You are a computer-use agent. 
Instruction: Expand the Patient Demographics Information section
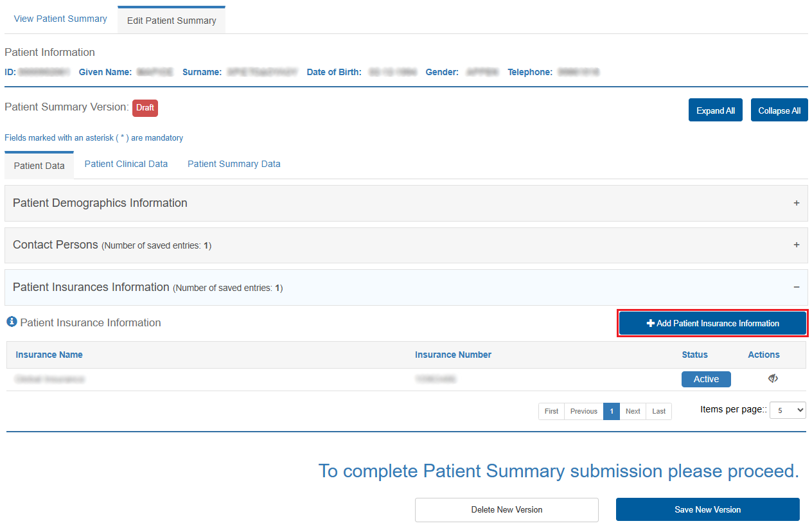(796, 203)
